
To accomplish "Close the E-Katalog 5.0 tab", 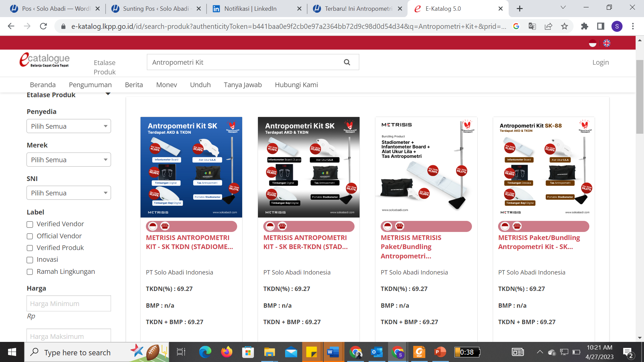I will (500, 9).
